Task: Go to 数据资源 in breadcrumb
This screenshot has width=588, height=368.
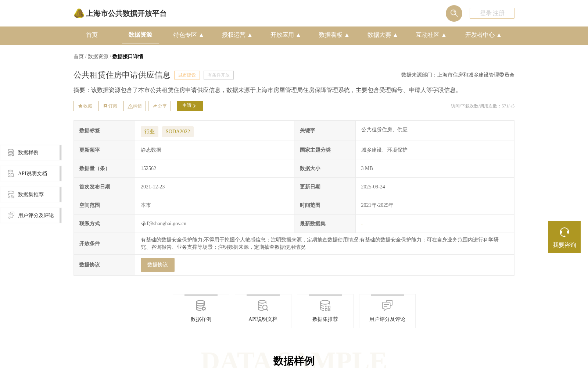Action: [98, 56]
